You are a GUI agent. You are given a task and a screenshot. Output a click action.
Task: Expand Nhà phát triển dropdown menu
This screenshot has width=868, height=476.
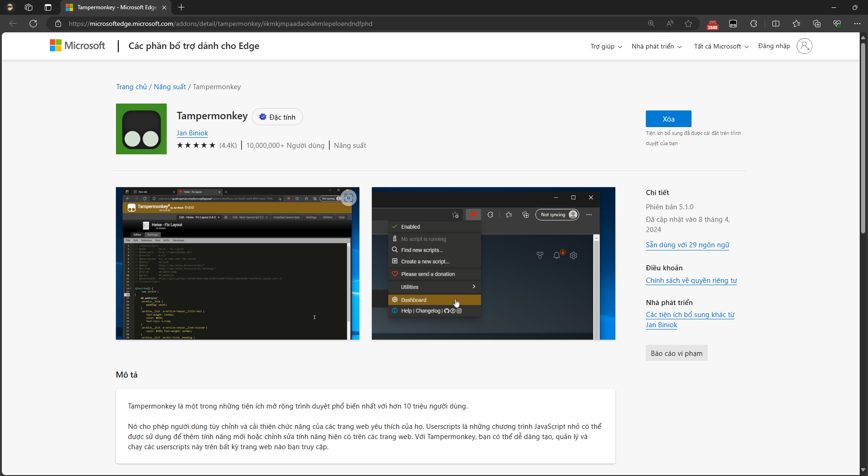656,46
